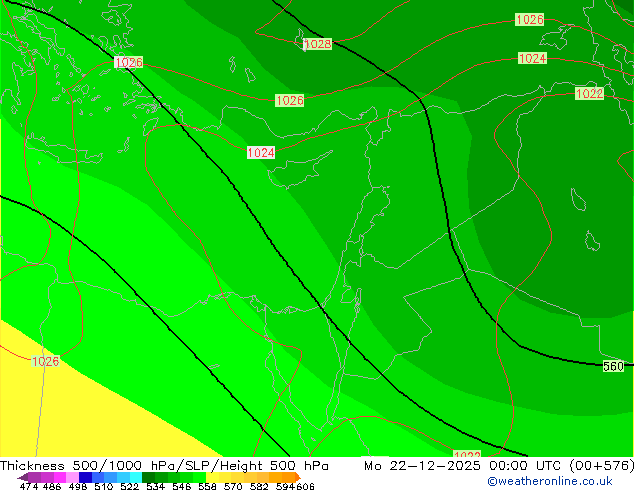Click the darkest green legend swatch above 534
This screenshot has height=490, width=634.
pyautogui.click(x=148, y=477)
